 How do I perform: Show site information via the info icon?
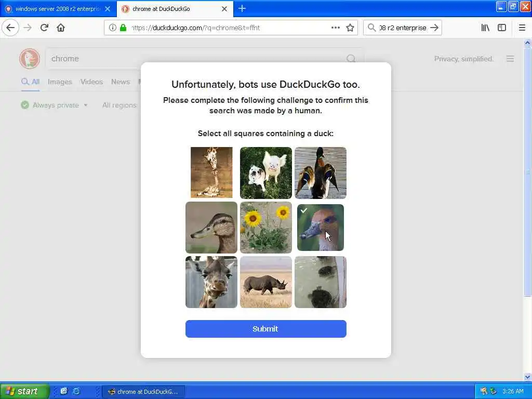(112, 28)
